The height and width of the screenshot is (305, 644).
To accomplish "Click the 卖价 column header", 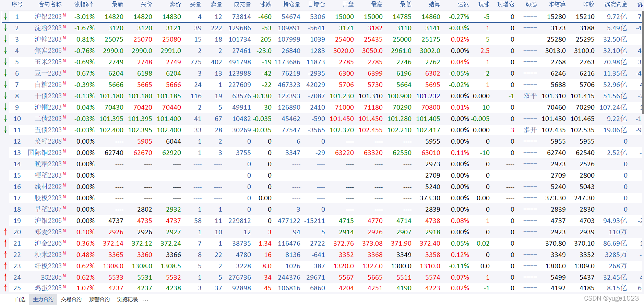I will (175, 4).
